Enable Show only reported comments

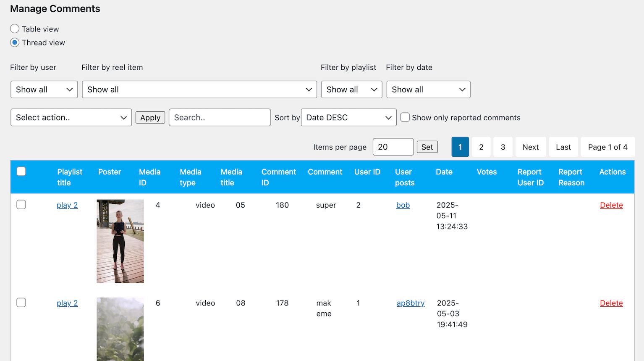coord(405,117)
